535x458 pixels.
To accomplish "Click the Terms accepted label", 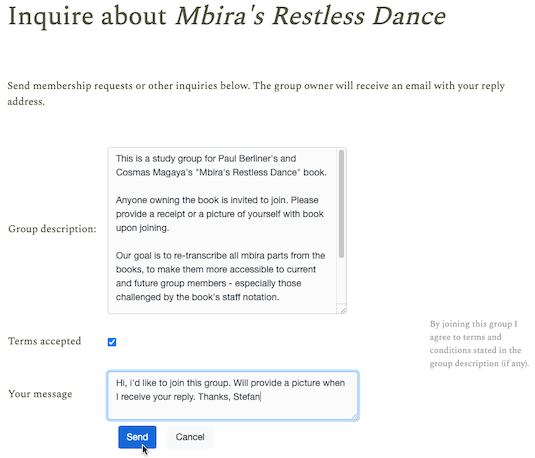I will pos(45,341).
